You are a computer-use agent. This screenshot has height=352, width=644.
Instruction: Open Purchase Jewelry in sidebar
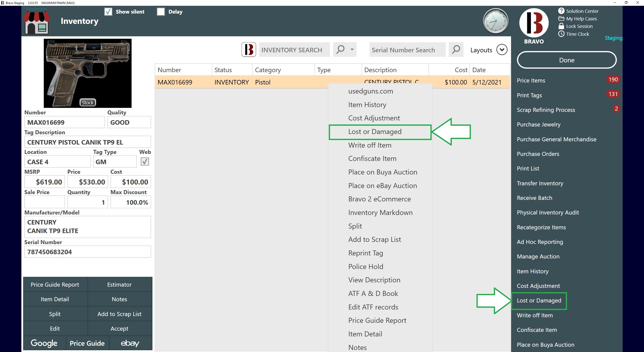539,124
